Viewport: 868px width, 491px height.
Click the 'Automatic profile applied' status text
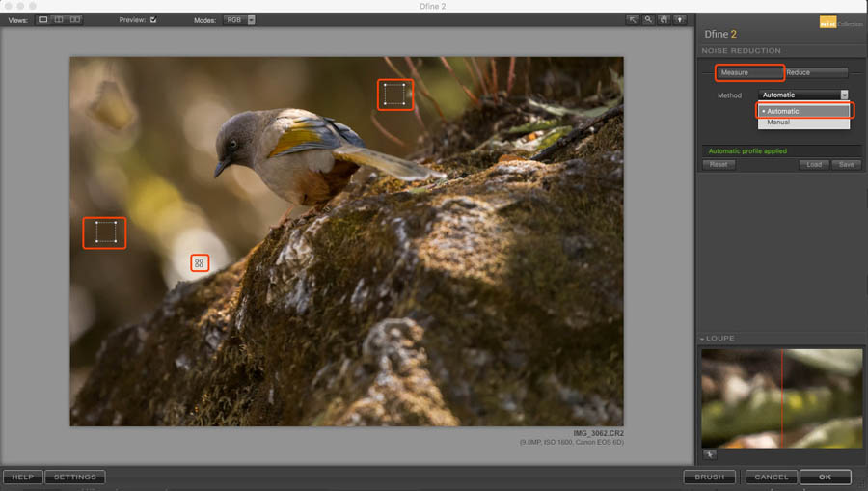747,151
